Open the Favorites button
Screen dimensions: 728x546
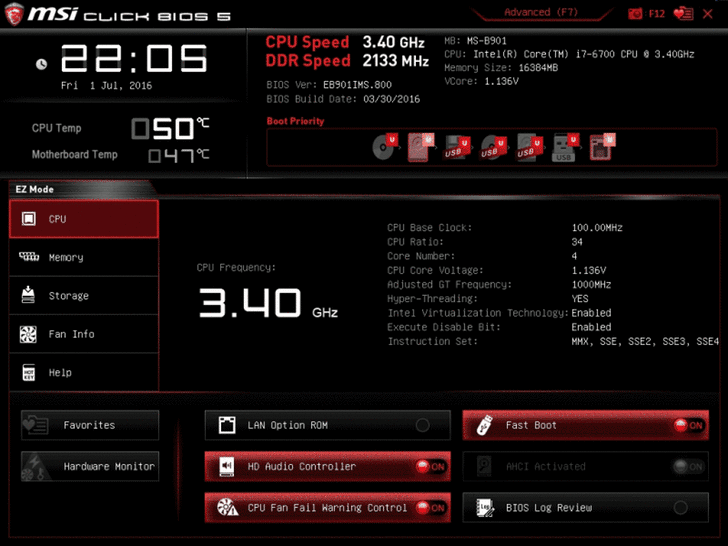90,425
